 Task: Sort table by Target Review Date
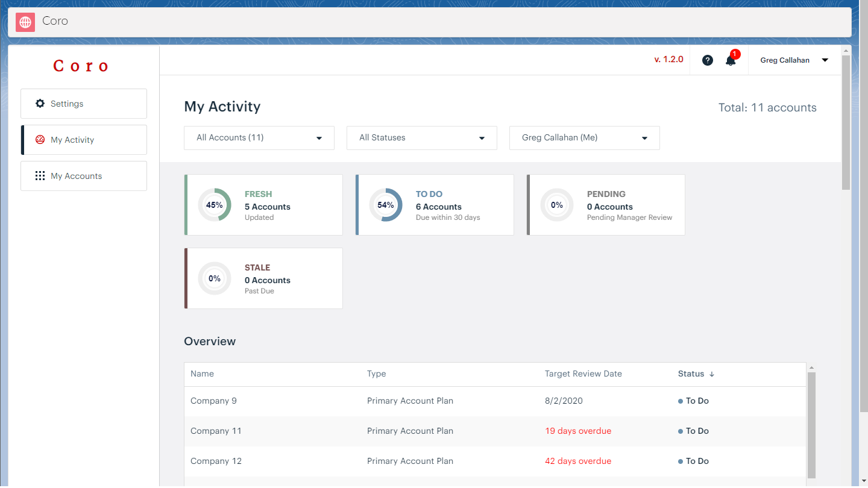(x=583, y=374)
